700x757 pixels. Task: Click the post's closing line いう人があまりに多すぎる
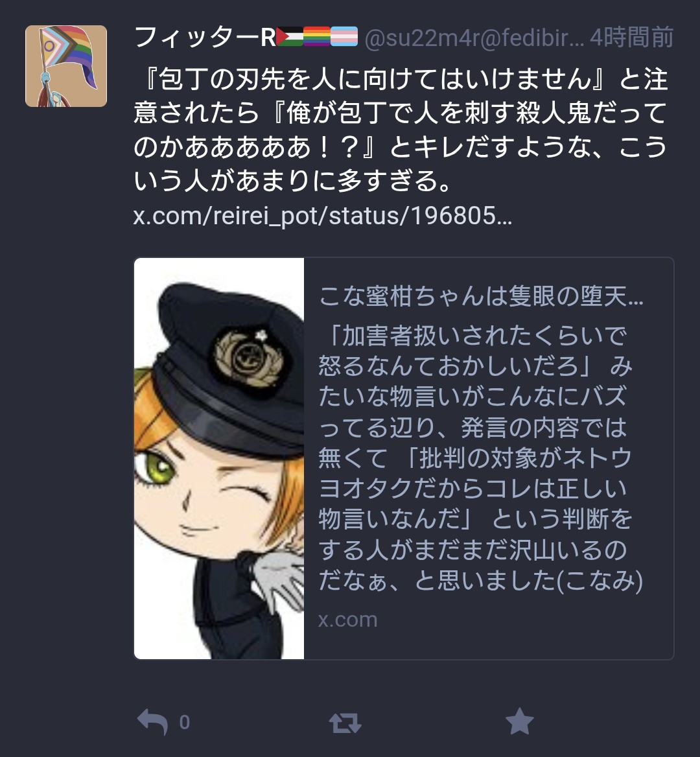click(x=292, y=181)
